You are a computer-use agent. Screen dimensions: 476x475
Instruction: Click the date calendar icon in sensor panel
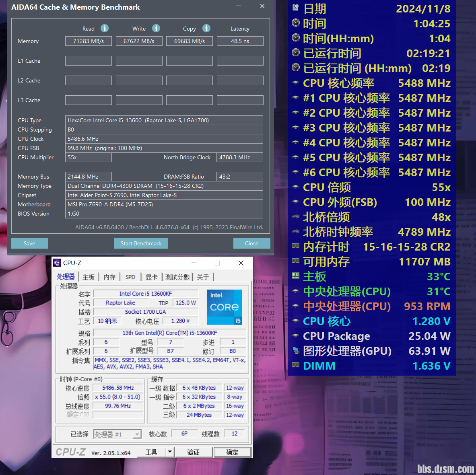(x=296, y=8)
